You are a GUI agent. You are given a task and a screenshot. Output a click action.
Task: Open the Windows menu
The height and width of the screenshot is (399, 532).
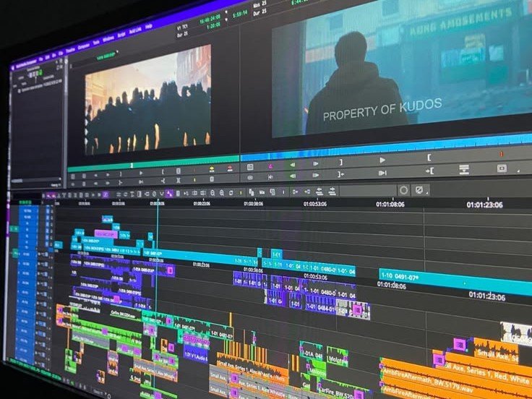[x=108, y=39]
